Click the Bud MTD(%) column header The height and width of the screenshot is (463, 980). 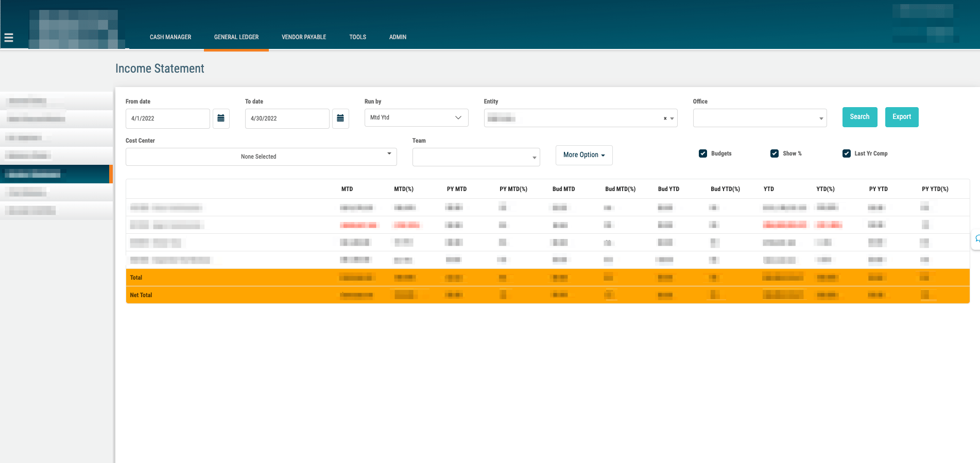620,189
